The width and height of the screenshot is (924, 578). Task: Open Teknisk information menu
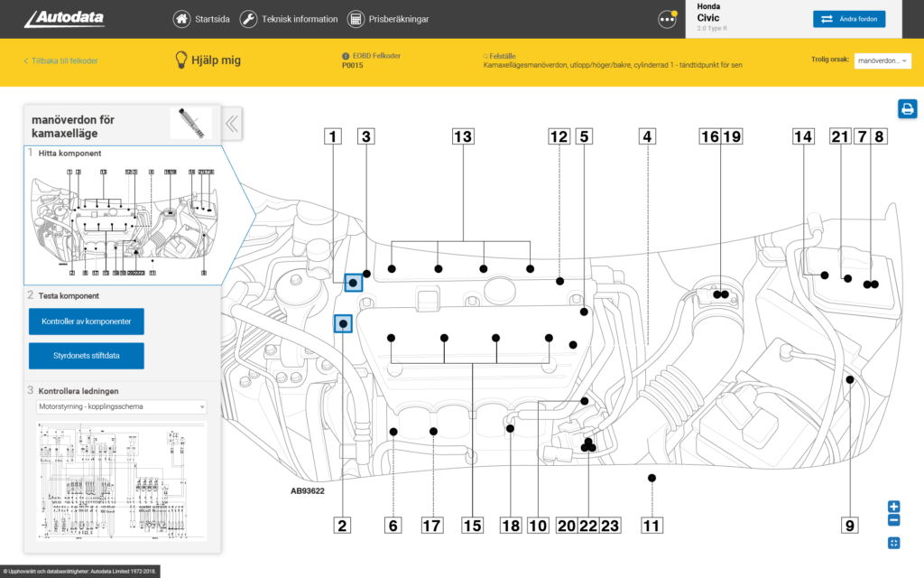pos(289,19)
